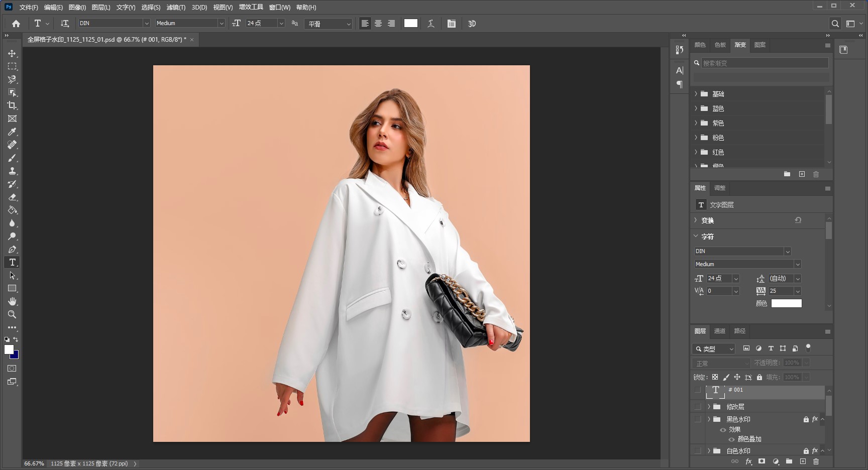Switch to the 通道 tab

pyautogui.click(x=719, y=331)
